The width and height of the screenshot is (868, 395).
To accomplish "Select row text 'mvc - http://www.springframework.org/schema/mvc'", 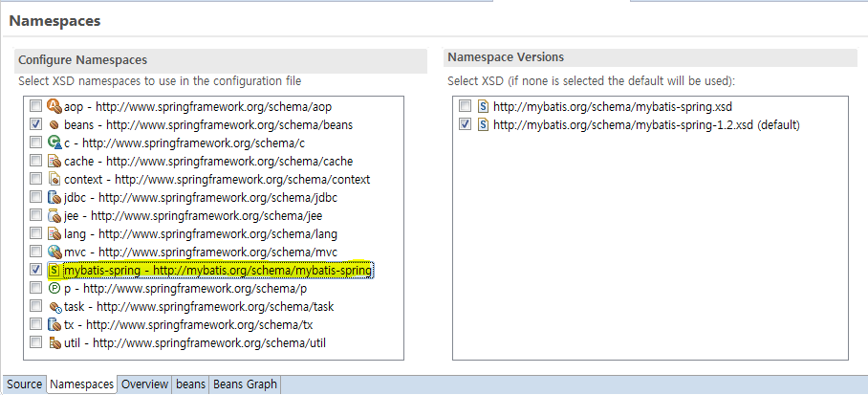I will 201,252.
